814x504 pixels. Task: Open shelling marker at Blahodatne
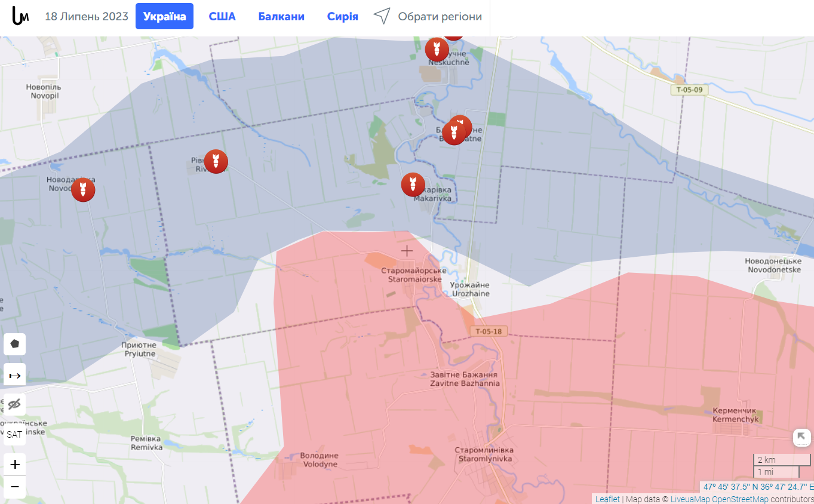[x=454, y=133]
